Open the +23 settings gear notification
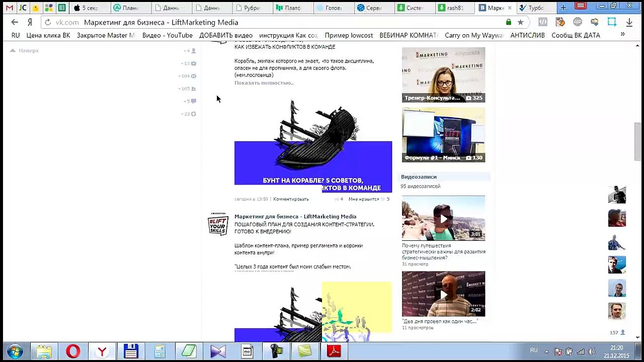The image size is (644, 362). pyautogui.click(x=189, y=114)
